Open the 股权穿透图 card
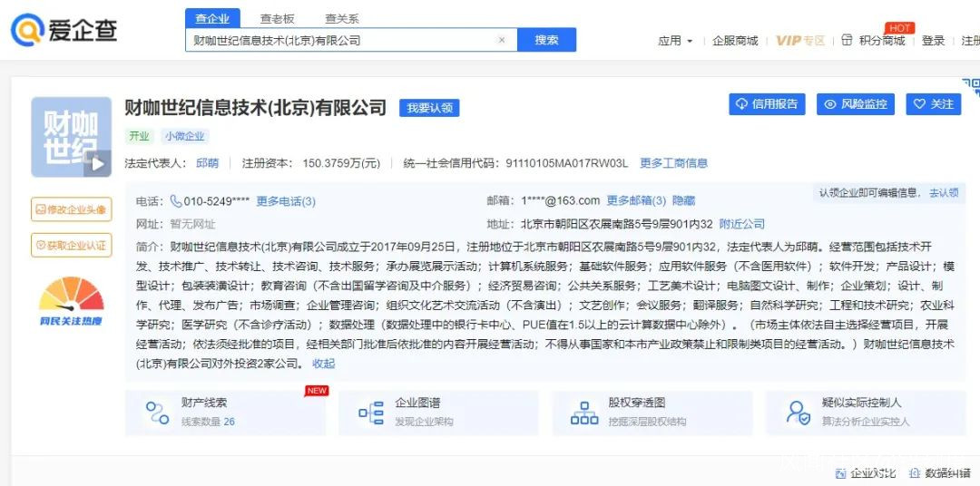This screenshot has height=486, width=980. (x=652, y=413)
